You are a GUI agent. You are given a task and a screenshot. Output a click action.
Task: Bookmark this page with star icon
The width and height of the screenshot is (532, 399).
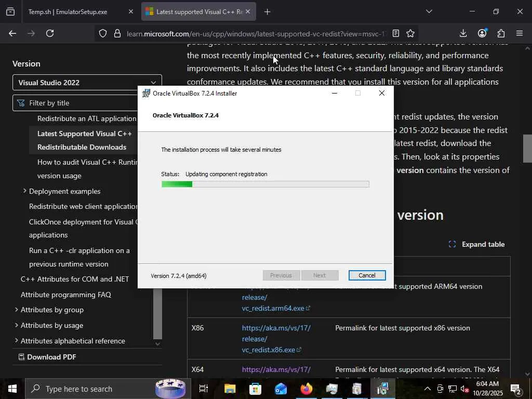(x=410, y=33)
